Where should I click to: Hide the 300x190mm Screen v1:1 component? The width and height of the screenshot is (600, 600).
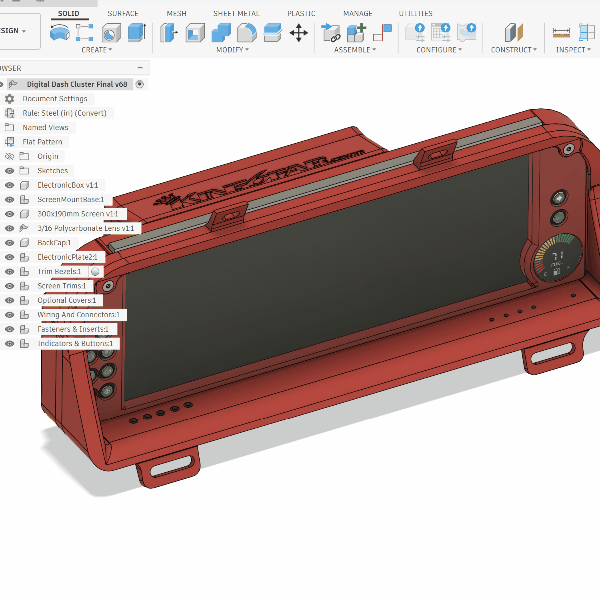pos(10,214)
